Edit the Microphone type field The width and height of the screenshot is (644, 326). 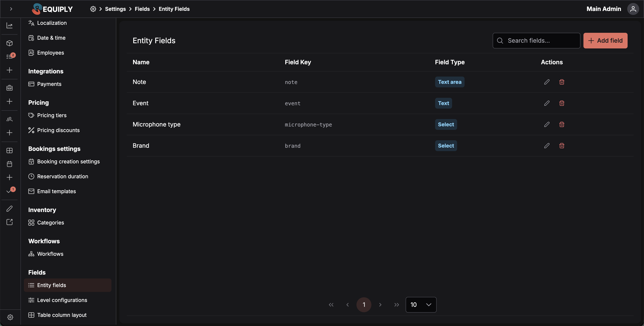click(547, 124)
